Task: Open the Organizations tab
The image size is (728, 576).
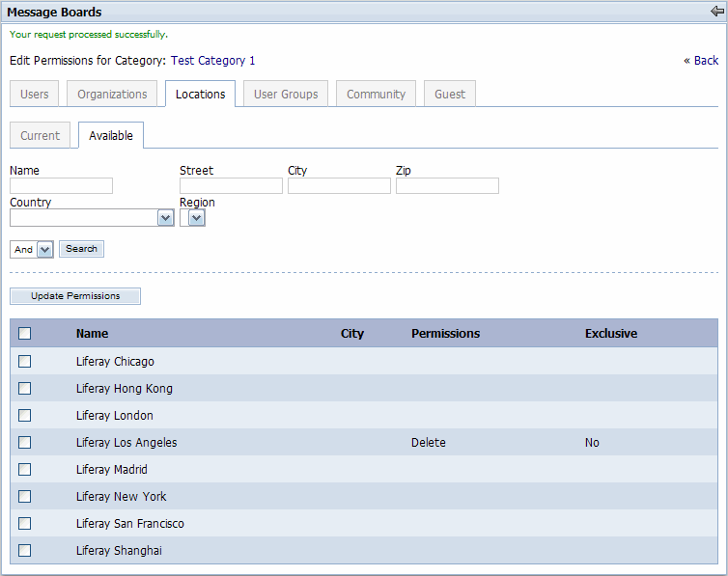Action: [112, 95]
